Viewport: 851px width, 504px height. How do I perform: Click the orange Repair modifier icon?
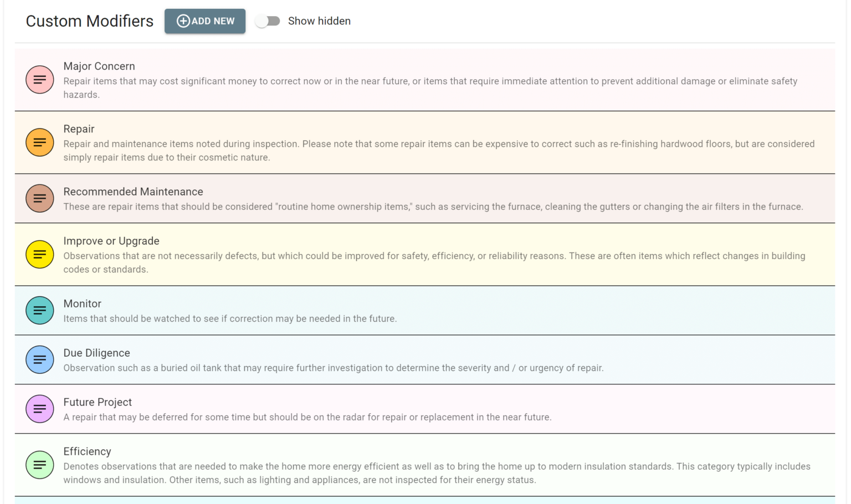coord(39,142)
